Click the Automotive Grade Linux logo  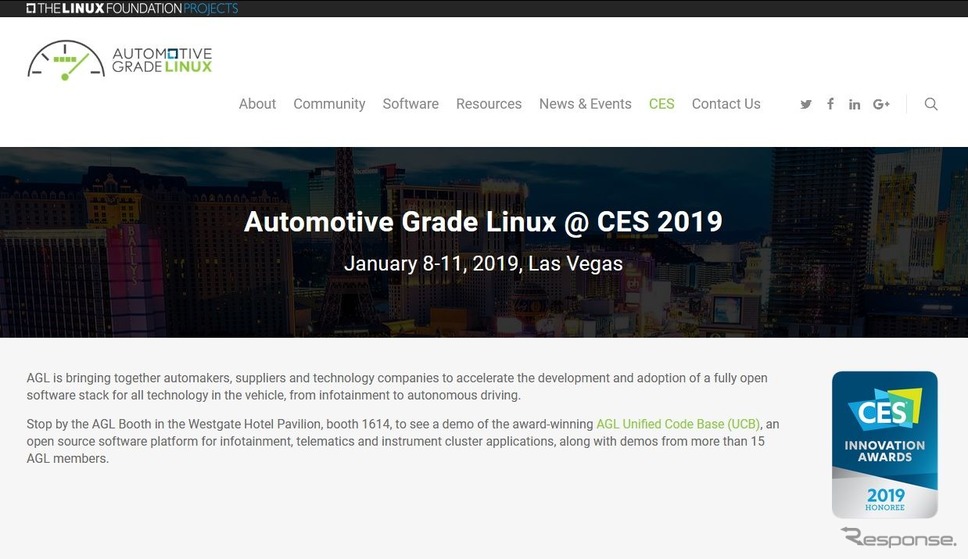click(120, 61)
